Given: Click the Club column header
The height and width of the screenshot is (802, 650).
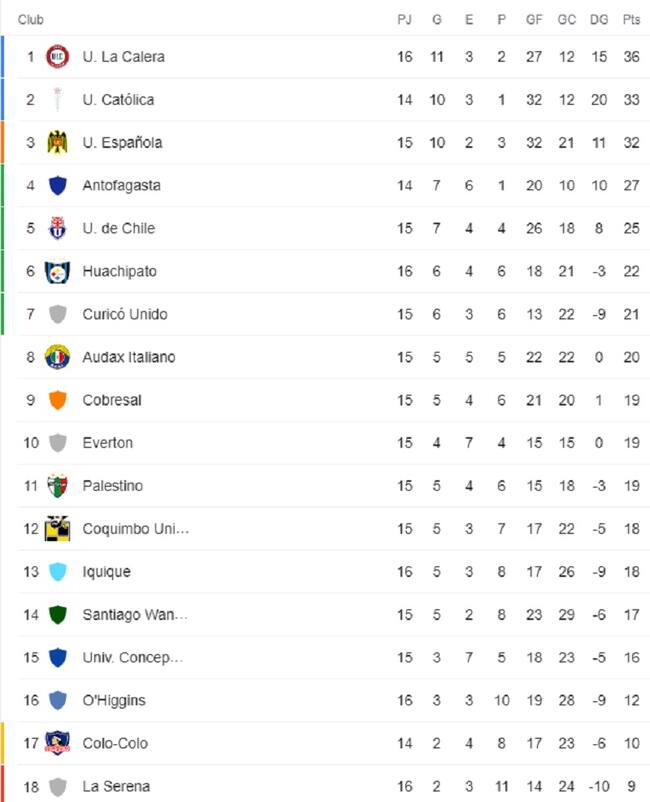Looking at the screenshot, I should tap(31, 19).
